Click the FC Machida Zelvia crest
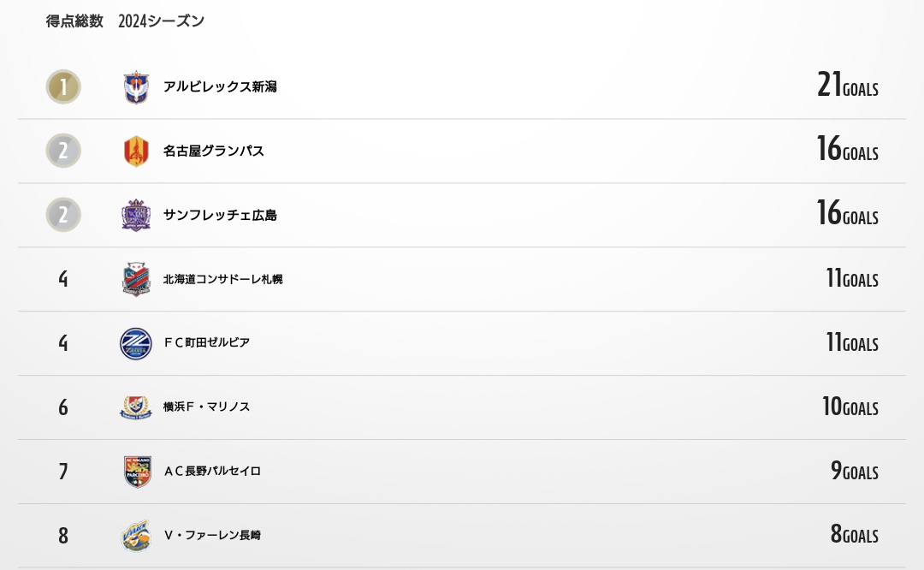 pos(136,343)
